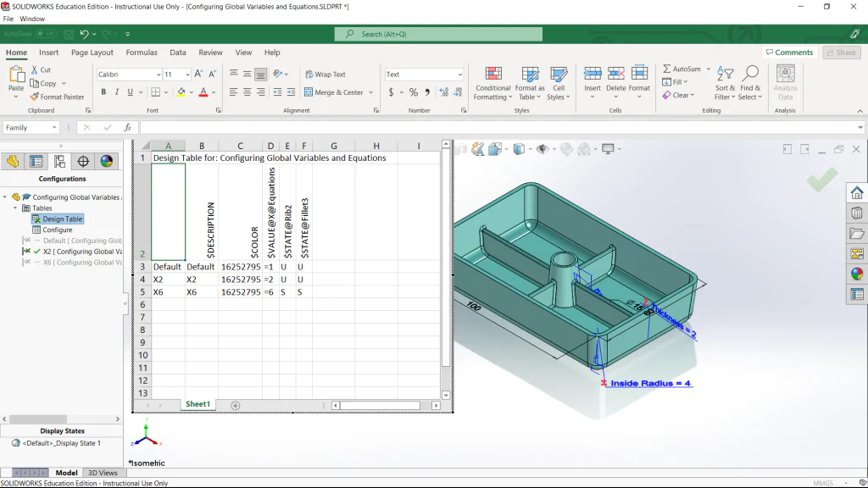The height and width of the screenshot is (488, 868).
Task: Open Format as Table gallery
Action: 530,84
